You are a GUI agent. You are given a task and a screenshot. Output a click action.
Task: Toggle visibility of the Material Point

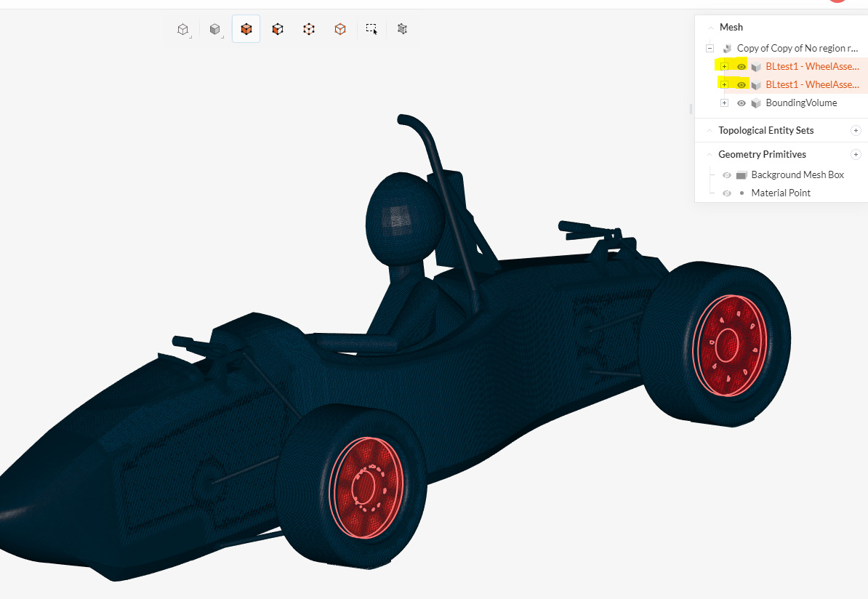pyautogui.click(x=727, y=193)
